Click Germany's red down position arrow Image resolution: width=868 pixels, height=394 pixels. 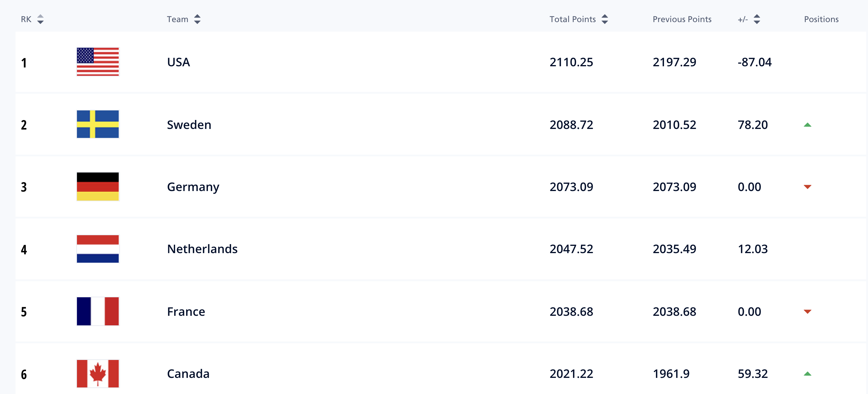807,187
